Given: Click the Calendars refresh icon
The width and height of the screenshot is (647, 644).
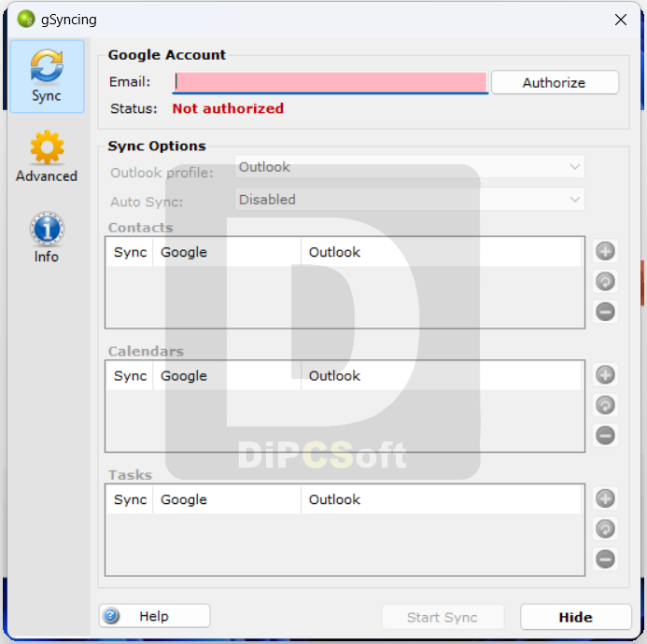Looking at the screenshot, I should click(605, 405).
